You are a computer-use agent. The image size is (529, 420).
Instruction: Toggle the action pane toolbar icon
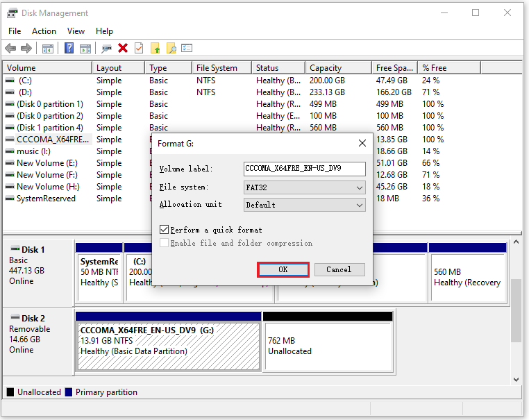(85, 49)
